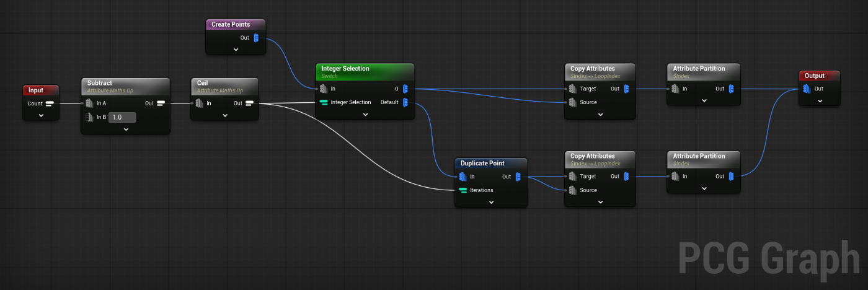Click Source pin on upper Copy Attributes node
Viewport: 868px width, 290px height.
(x=573, y=102)
